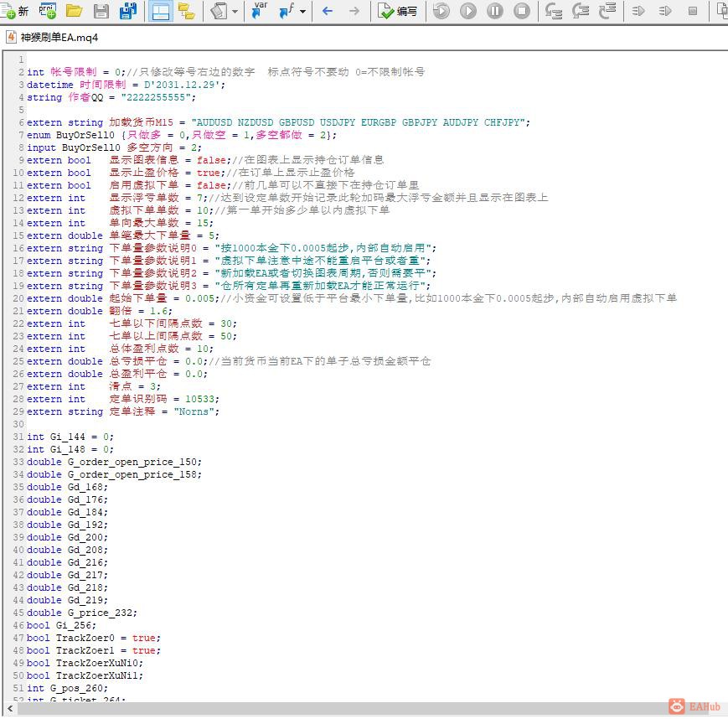Screen dimensions: 728x719
Task: Click the New project icon
Action: click(x=48, y=11)
